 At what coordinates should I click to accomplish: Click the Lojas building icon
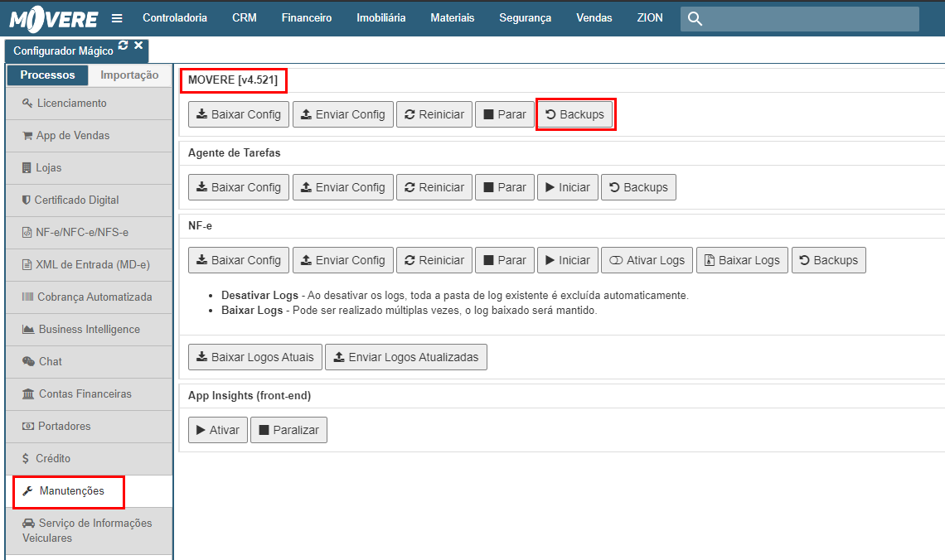tap(27, 167)
